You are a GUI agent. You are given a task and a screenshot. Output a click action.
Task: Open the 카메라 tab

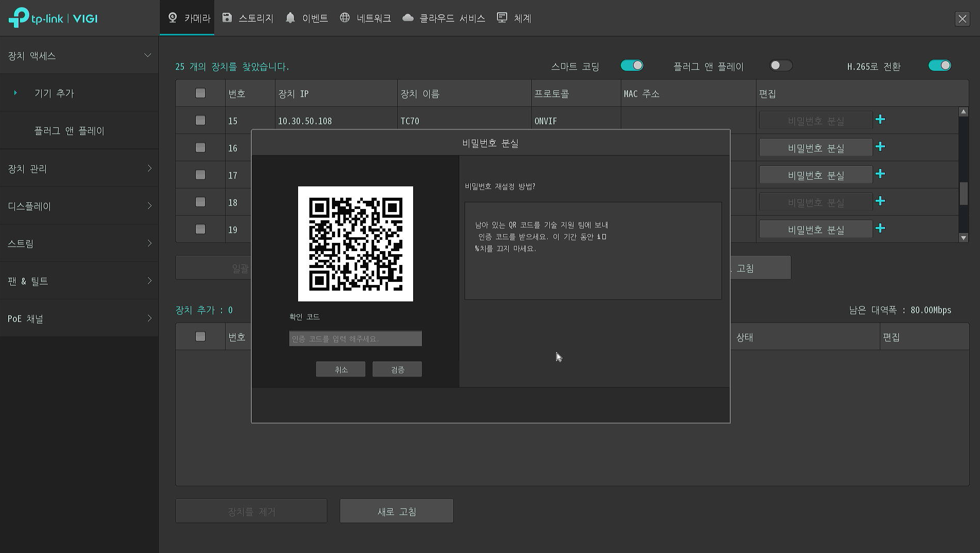[x=187, y=18]
